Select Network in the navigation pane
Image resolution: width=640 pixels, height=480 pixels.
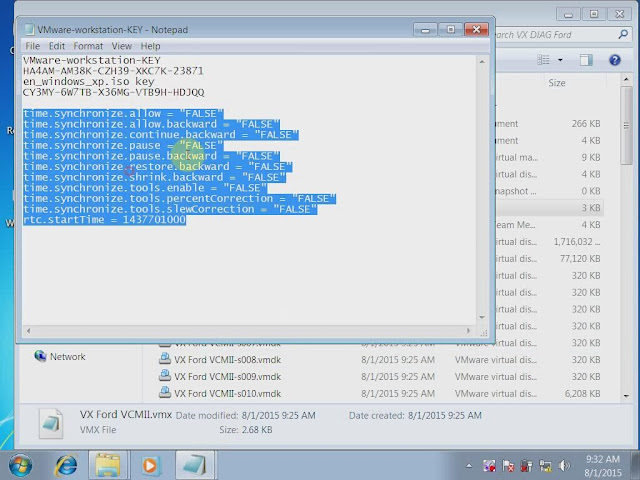(67, 357)
